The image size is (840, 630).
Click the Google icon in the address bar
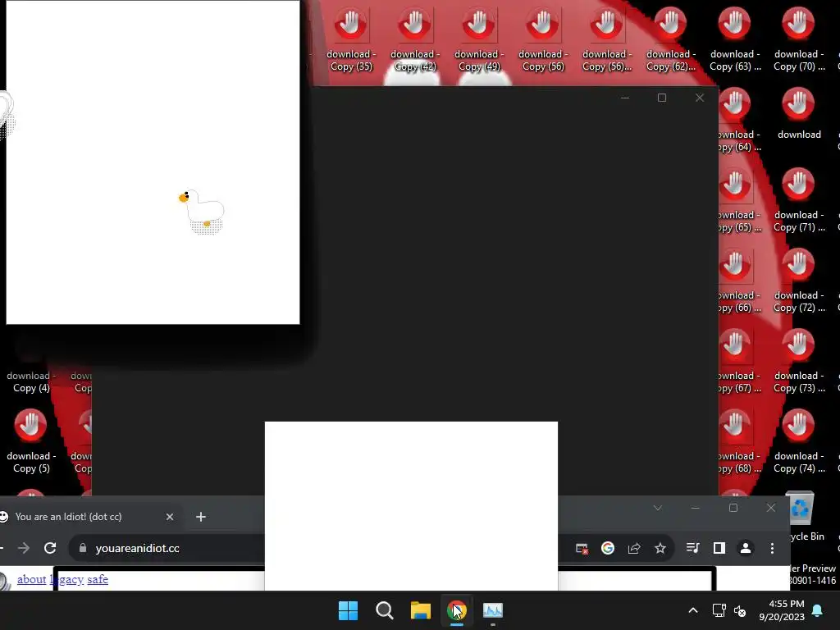(608, 548)
